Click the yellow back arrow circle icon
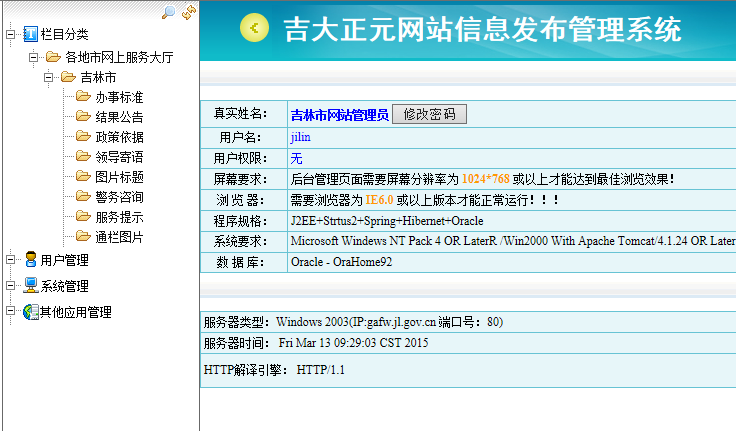This screenshot has width=736, height=431. (x=254, y=28)
